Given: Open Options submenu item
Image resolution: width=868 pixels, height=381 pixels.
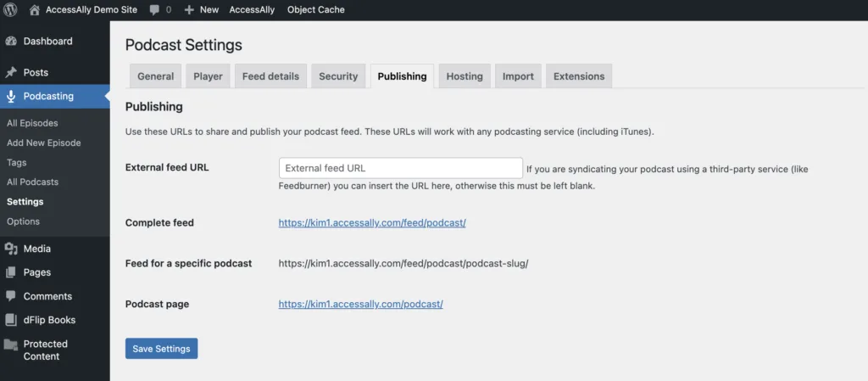Looking at the screenshot, I should pyautogui.click(x=23, y=221).
